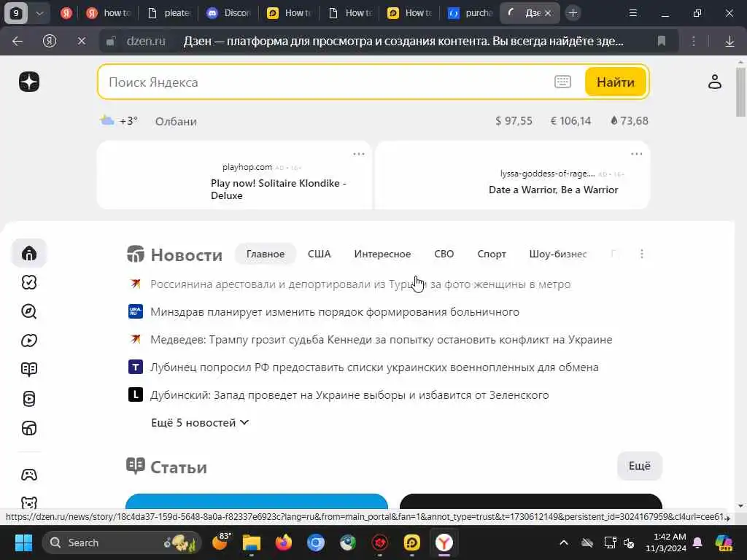Select the Интересное news tab

point(382,254)
